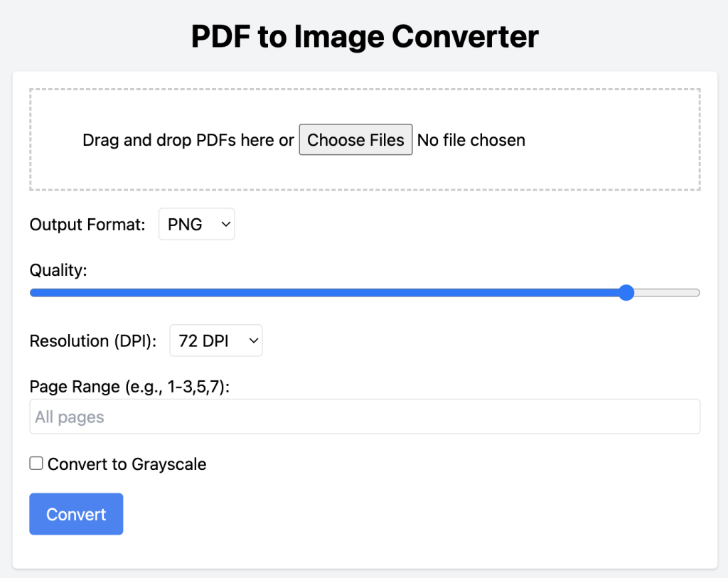
Task: Click the No file chosen text
Action: click(471, 139)
